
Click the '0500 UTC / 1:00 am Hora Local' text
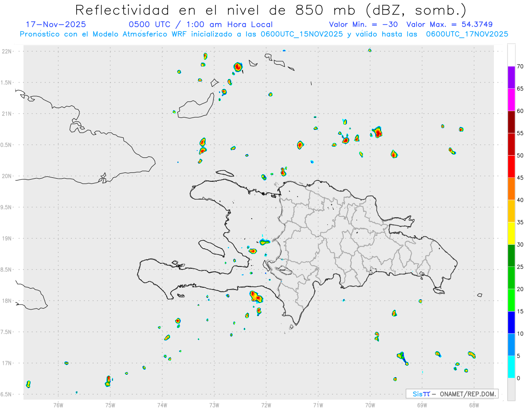click(x=201, y=24)
